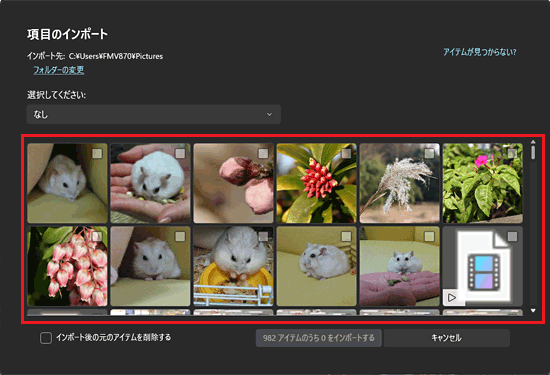Click the 982 アイテムのうち 0 をインポートする button

pyautogui.click(x=318, y=338)
